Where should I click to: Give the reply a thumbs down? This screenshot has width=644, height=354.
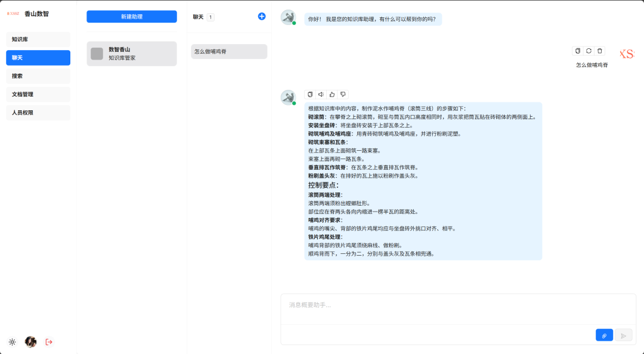[x=343, y=94]
